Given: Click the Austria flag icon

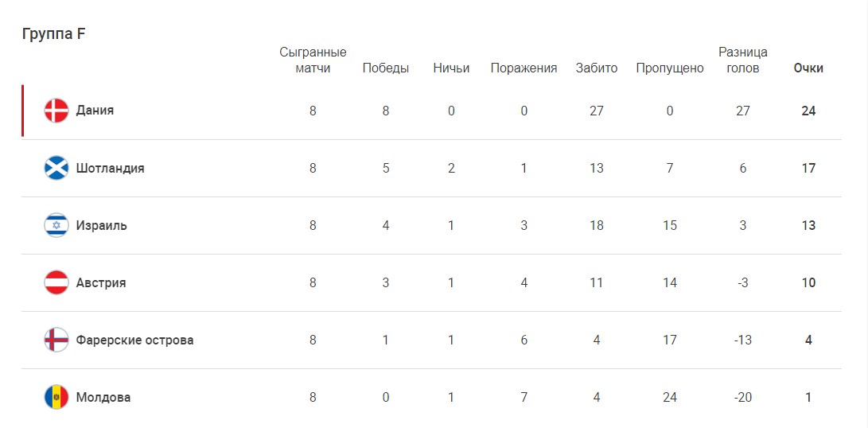Looking at the screenshot, I should [56, 282].
